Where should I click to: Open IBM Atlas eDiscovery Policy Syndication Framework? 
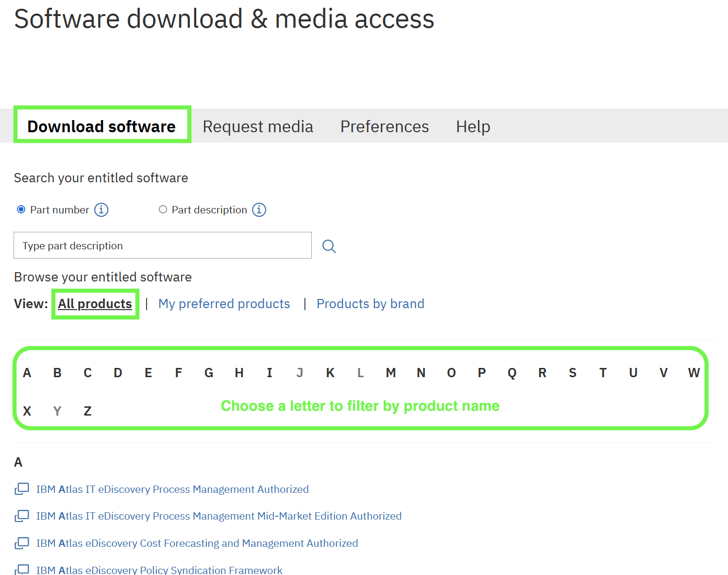(159, 570)
